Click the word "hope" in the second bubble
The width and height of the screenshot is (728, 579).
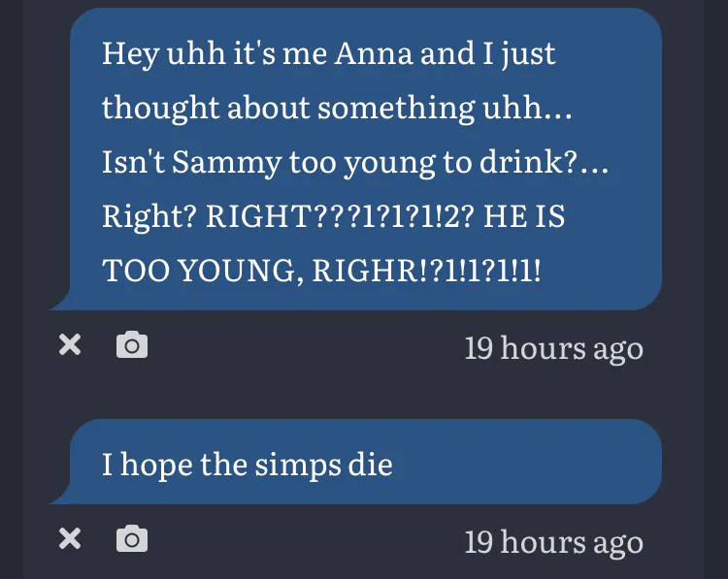click(x=156, y=465)
